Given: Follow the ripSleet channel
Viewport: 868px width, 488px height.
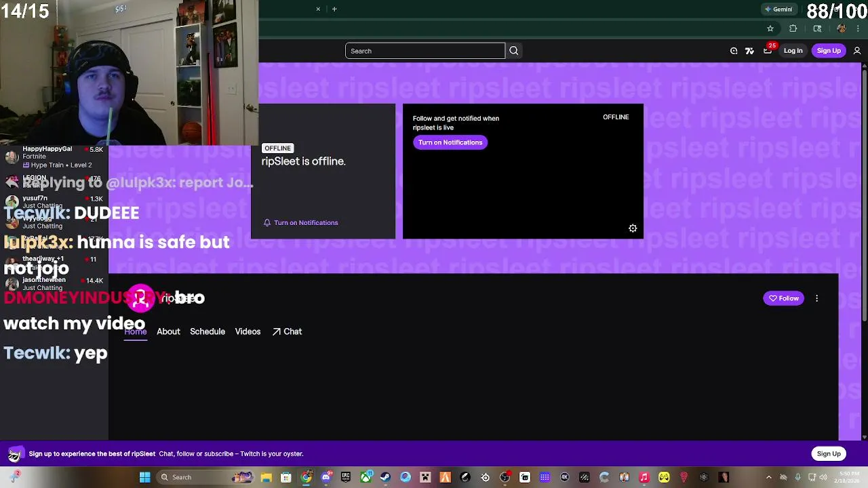Looking at the screenshot, I should point(783,298).
